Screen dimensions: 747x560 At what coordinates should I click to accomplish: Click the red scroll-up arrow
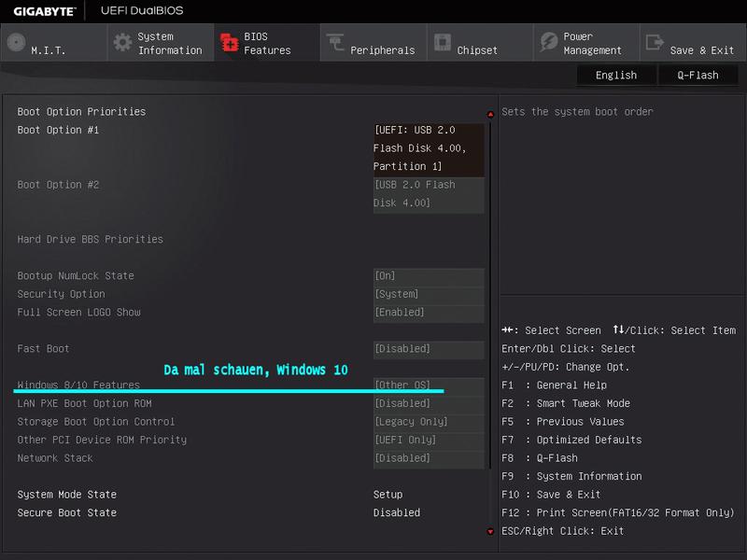(490, 114)
